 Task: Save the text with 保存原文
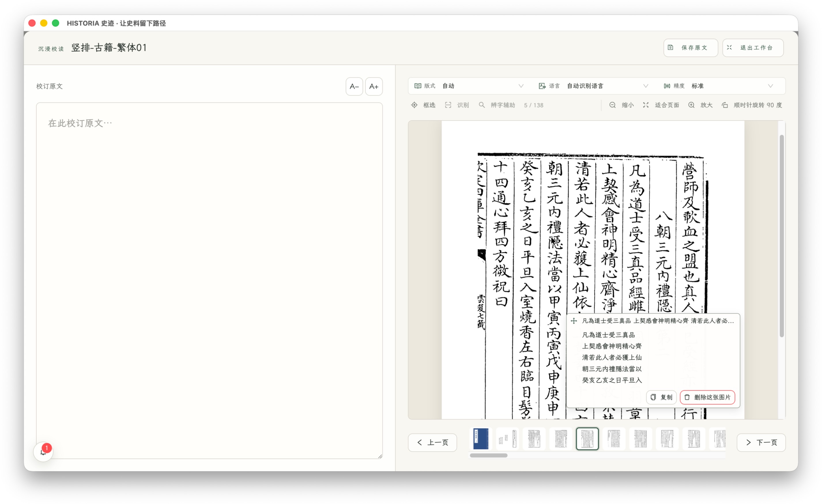coord(691,48)
